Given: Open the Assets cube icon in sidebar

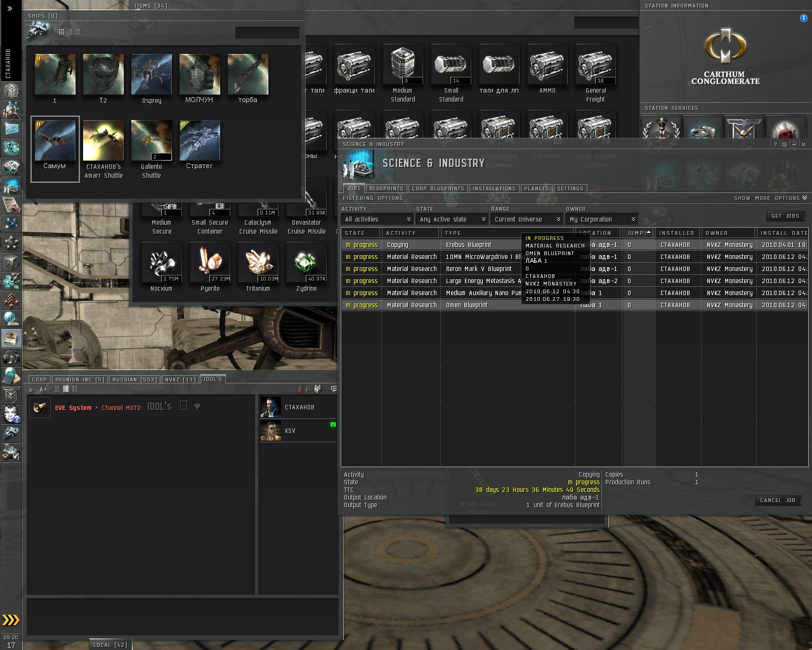Looking at the screenshot, I should 11,262.
